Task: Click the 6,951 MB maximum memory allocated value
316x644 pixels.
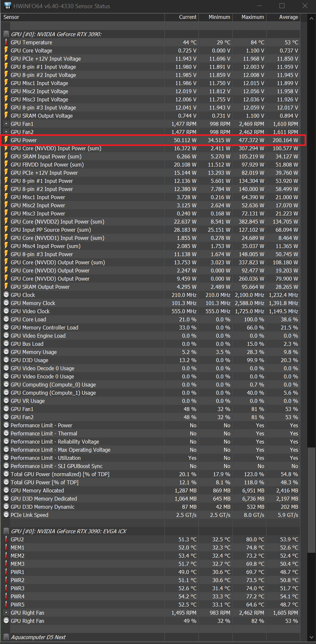Action: click(x=253, y=490)
